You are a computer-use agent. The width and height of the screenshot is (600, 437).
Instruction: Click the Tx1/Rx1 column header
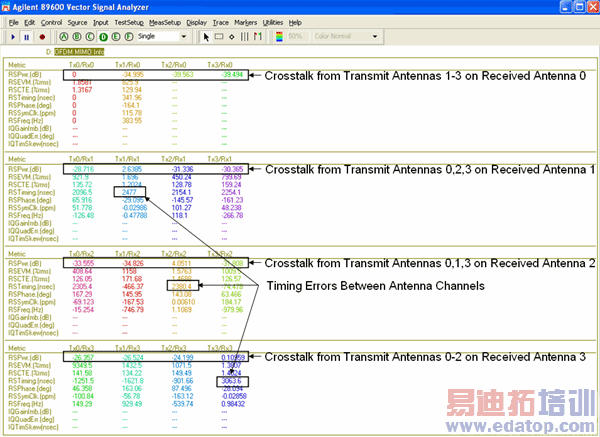click(x=127, y=159)
